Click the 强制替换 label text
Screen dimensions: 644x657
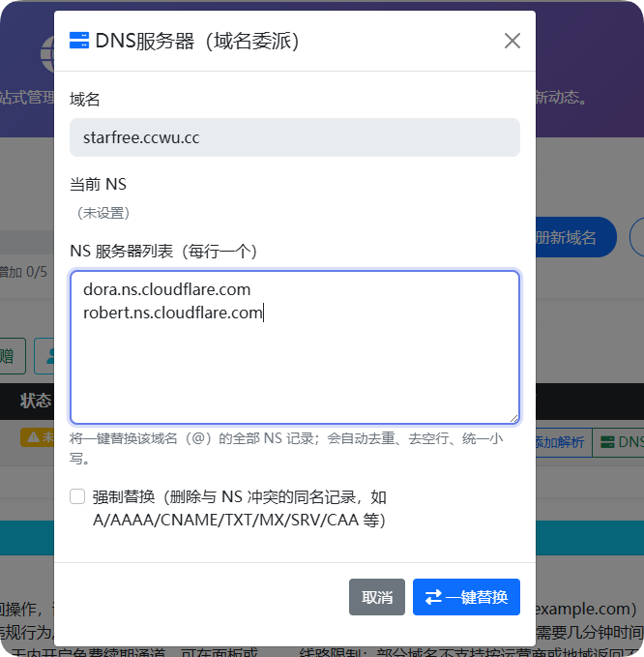239,508
